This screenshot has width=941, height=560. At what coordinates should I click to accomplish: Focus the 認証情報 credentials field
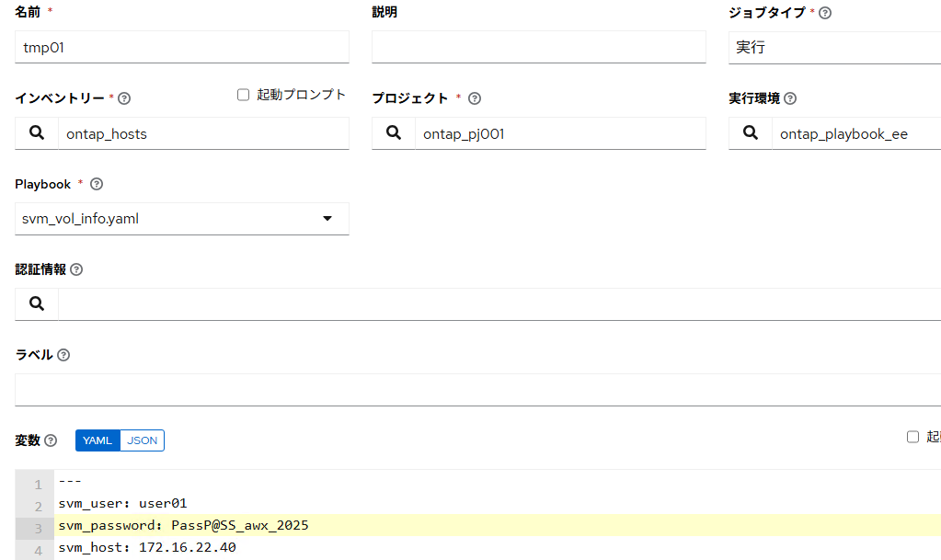pyautogui.click(x=499, y=304)
